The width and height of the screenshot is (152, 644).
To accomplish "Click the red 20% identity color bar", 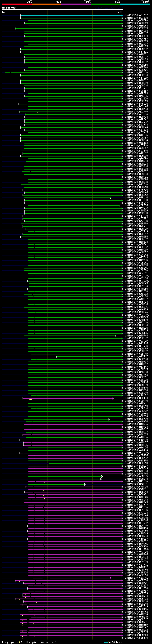I will (17, 4).
